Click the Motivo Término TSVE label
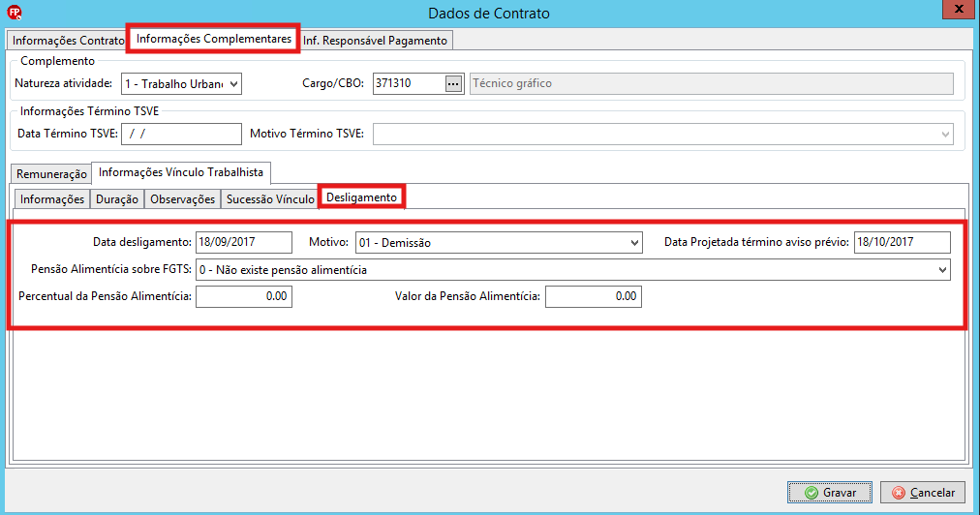Image resolution: width=980 pixels, height=515 pixels. point(307,134)
